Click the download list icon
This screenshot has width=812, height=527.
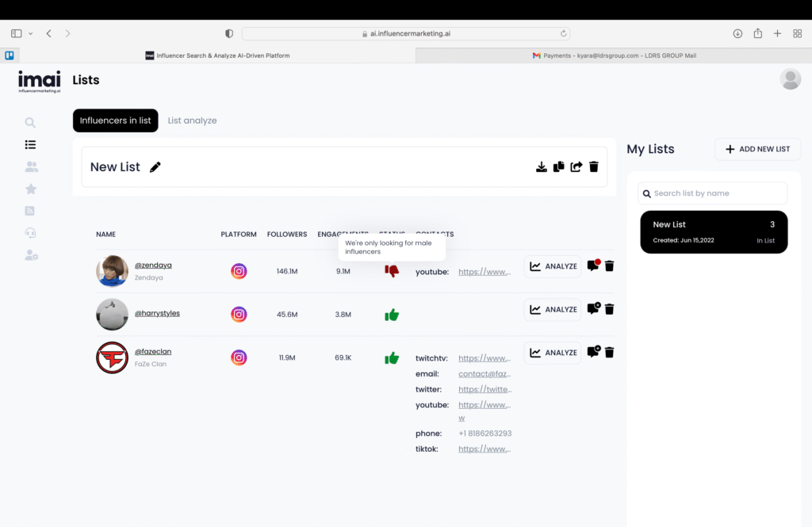click(542, 166)
